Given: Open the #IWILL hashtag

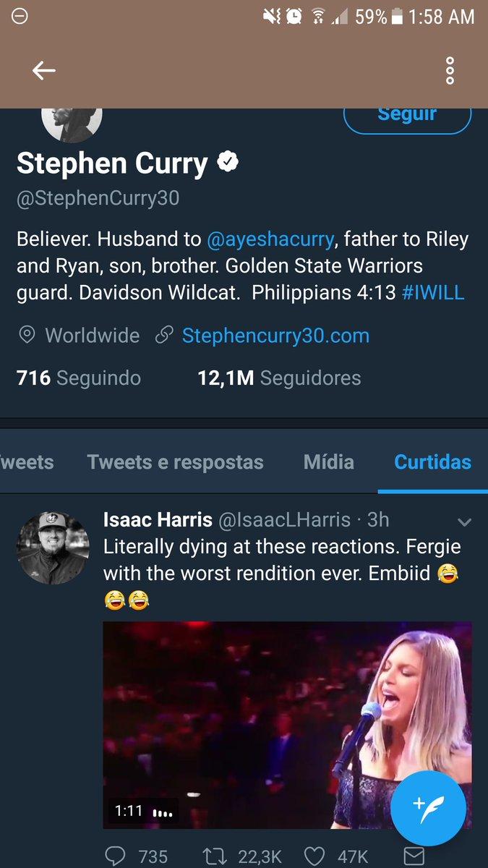Looking at the screenshot, I should coord(432,294).
